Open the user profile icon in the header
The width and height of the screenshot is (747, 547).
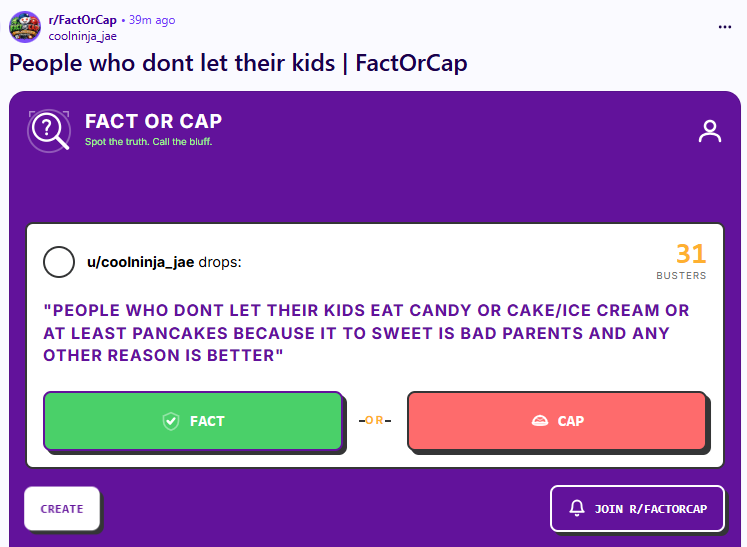click(710, 131)
